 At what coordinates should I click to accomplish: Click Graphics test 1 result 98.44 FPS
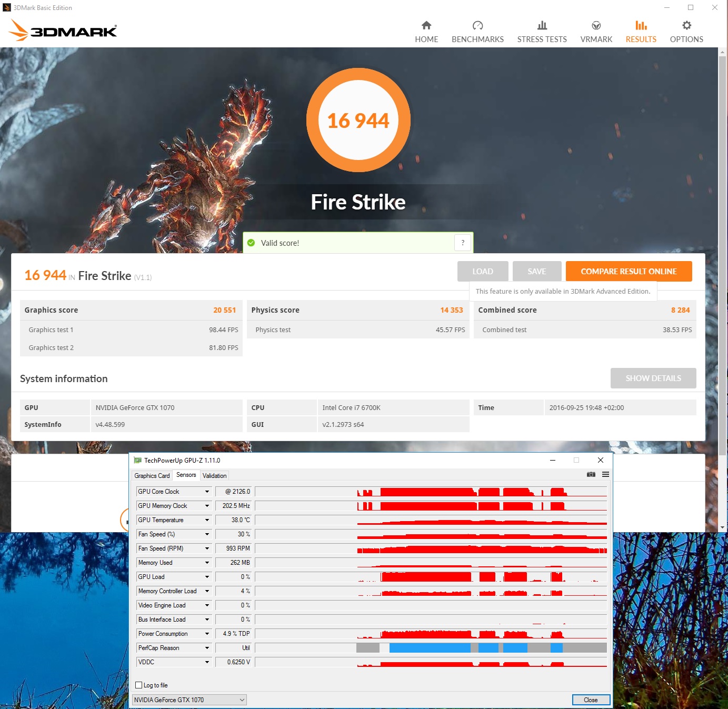click(224, 329)
